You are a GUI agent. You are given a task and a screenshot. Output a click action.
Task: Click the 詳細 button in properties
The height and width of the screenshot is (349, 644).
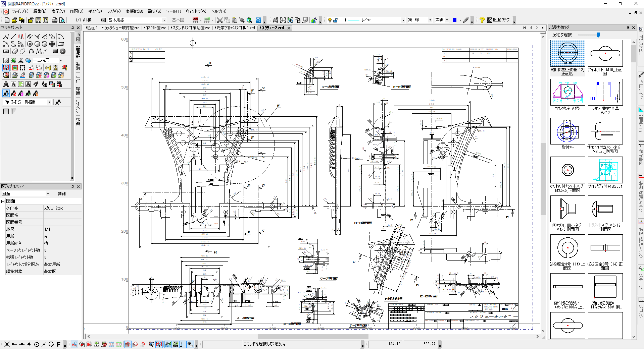(61, 194)
